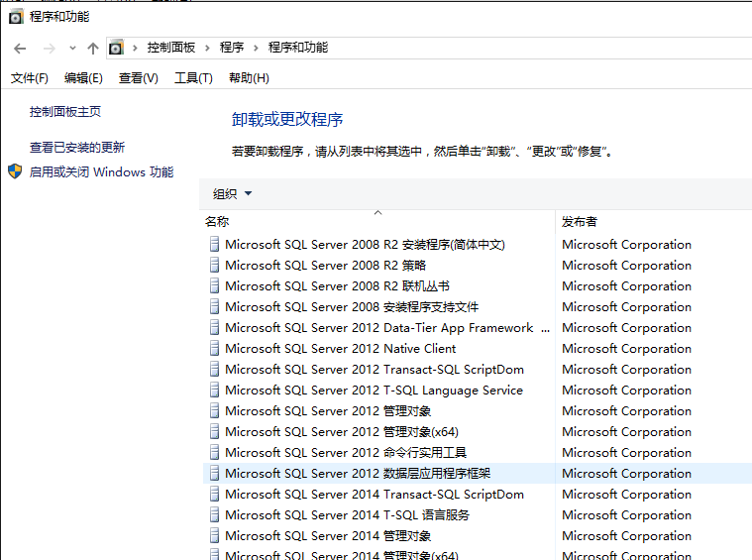
Task: Click icon of SQL Server 2012 管理对象 (non-x64)
Action: click(x=214, y=410)
